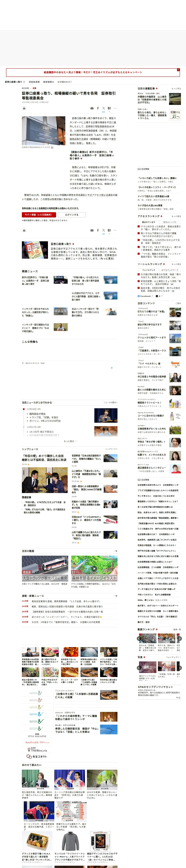Select 容疑者逮捕 in the topic navigation

34,82
